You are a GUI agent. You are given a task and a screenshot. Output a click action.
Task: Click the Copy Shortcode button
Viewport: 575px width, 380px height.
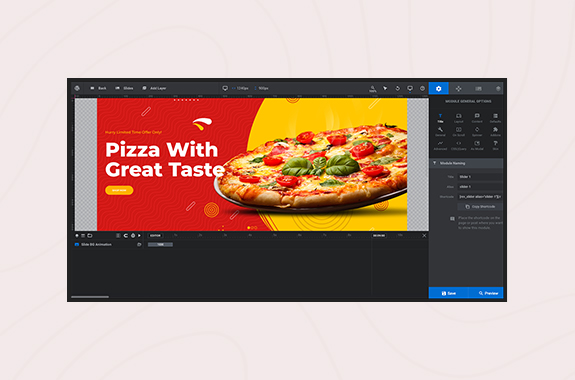pos(480,207)
